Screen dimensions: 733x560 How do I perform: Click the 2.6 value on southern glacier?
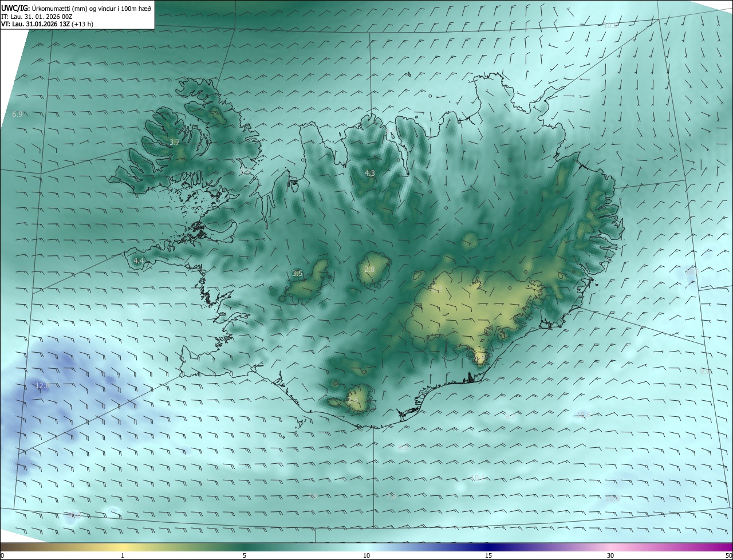pos(353,400)
